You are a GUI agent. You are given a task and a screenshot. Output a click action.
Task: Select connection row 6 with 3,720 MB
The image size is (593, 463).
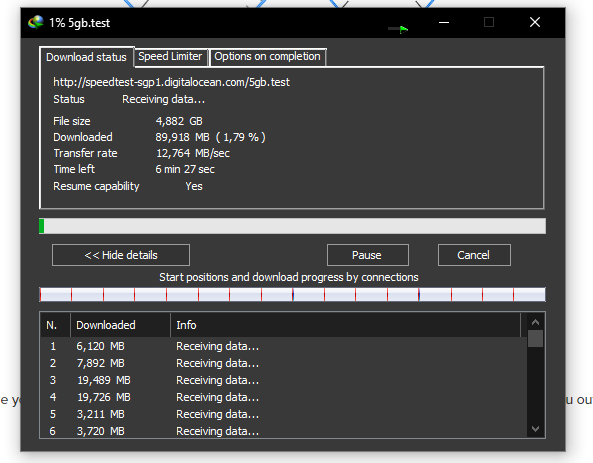pyautogui.click(x=284, y=431)
